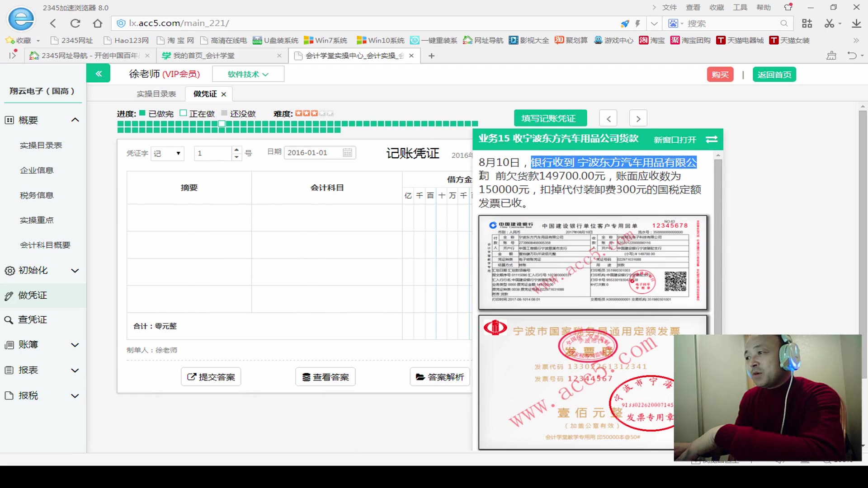
Task: Click the date picker calendar icon
Action: (347, 153)
